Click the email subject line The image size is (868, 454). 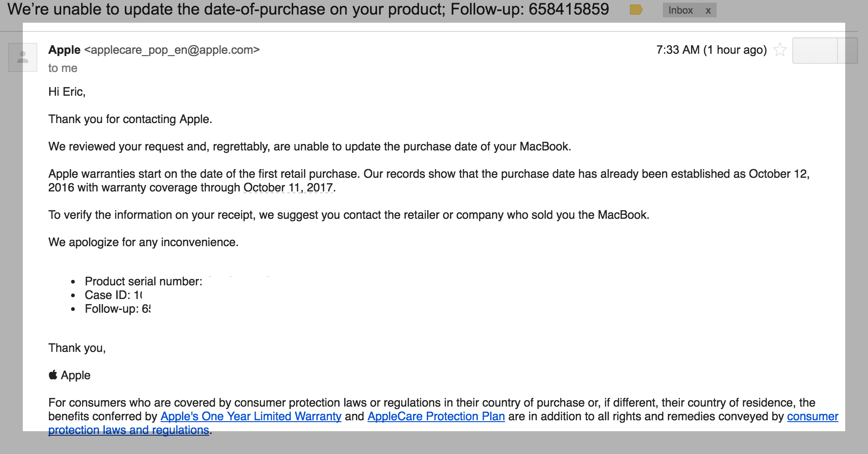coord(308,9)
